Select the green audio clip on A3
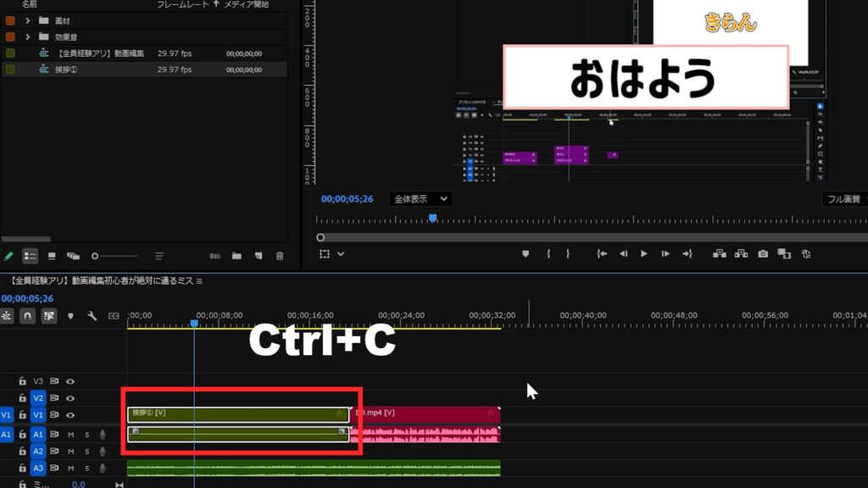This screenshot has height=488, width=868. tap(314, 468)
